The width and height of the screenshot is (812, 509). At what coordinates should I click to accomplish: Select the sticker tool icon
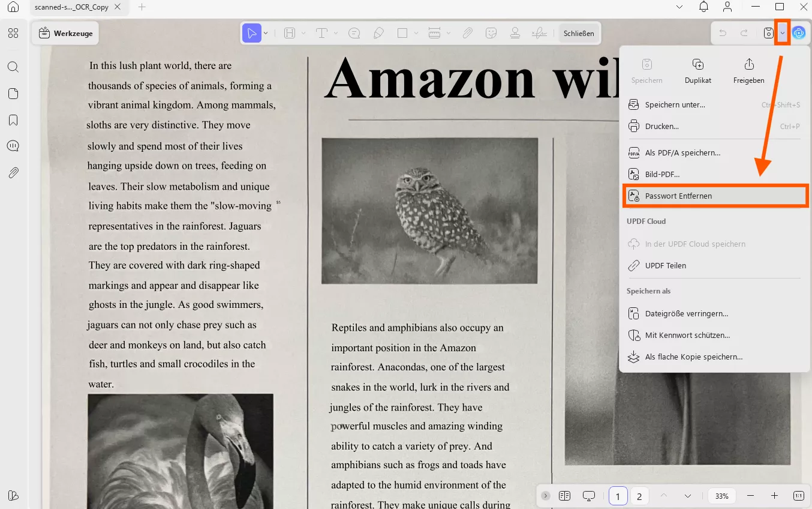pos(491,34)
